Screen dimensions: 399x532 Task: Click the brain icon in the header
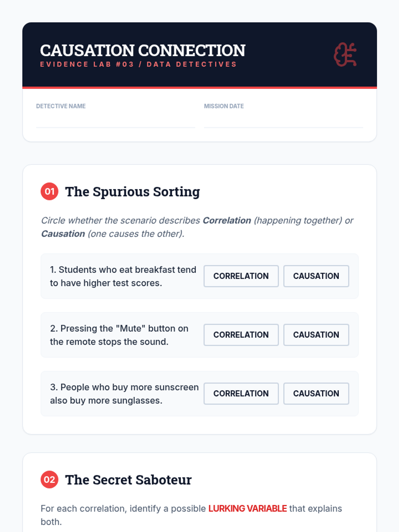click(x=345, y=55)
